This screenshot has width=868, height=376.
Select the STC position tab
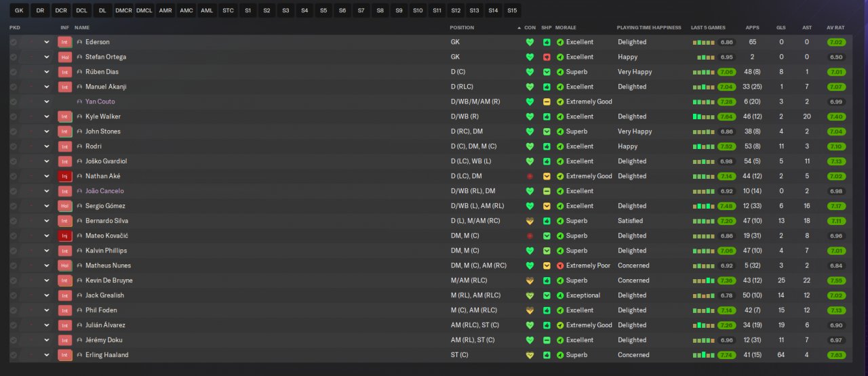[228, 10]
